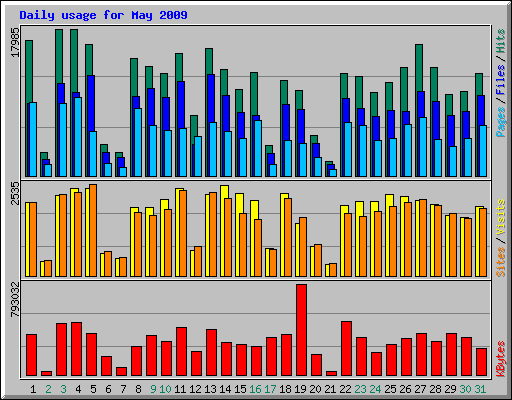Click the 'Hits' legend label
This screenshot has height=400, width=512.
[501, 41]
